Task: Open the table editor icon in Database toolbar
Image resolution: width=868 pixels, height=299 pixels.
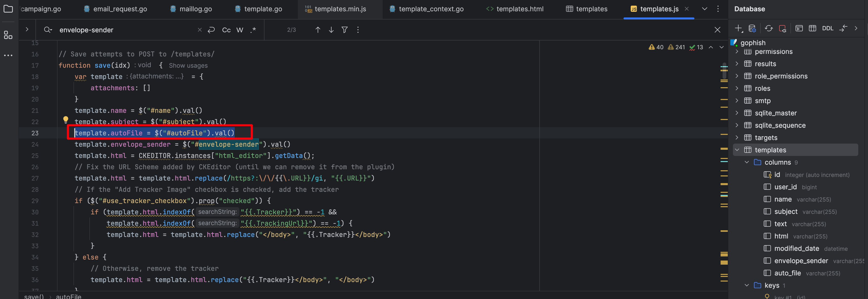Action: coord(813,28)
